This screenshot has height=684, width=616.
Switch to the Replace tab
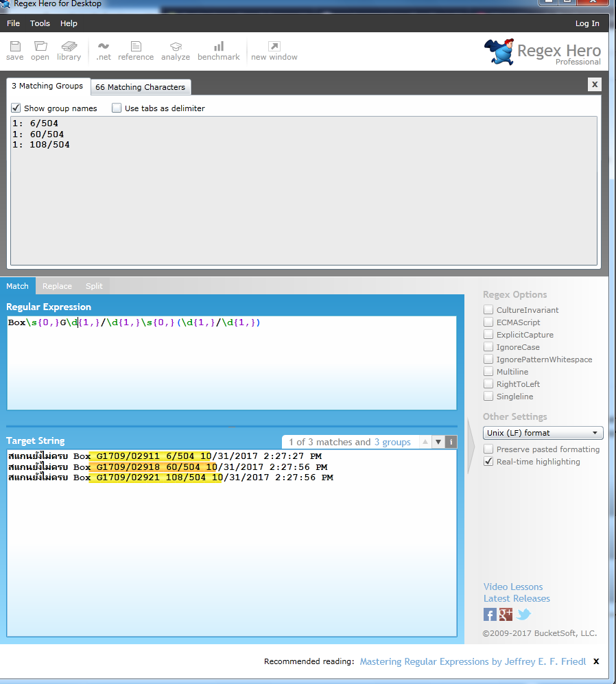(57, 286)
